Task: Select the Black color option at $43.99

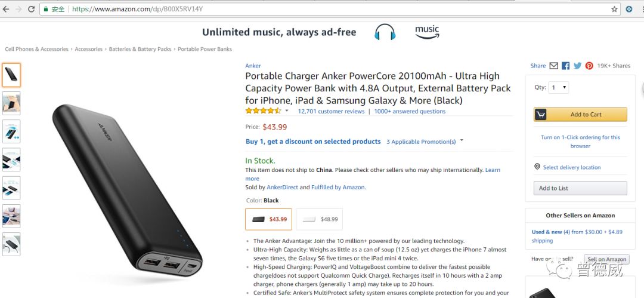Action: 268,219
